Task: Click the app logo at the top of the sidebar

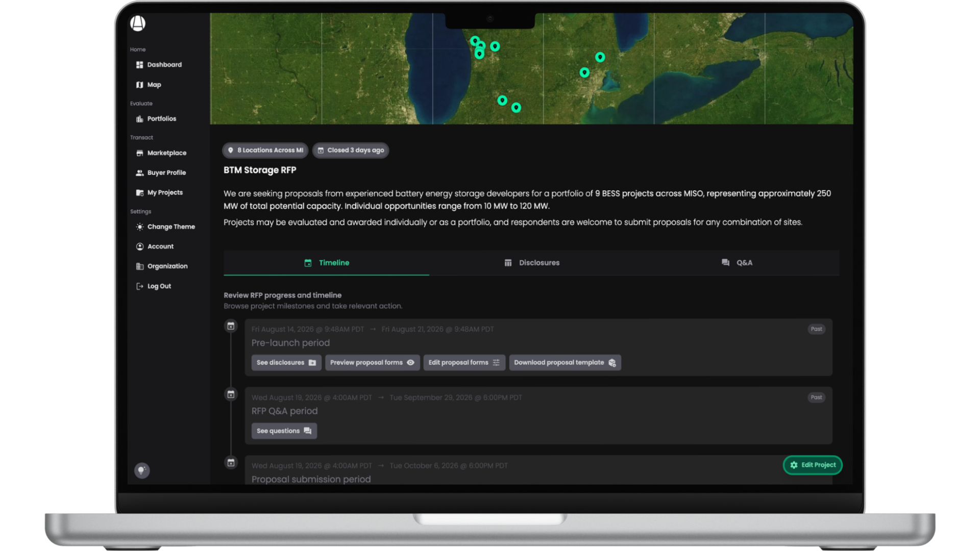Action: point(138,23)
